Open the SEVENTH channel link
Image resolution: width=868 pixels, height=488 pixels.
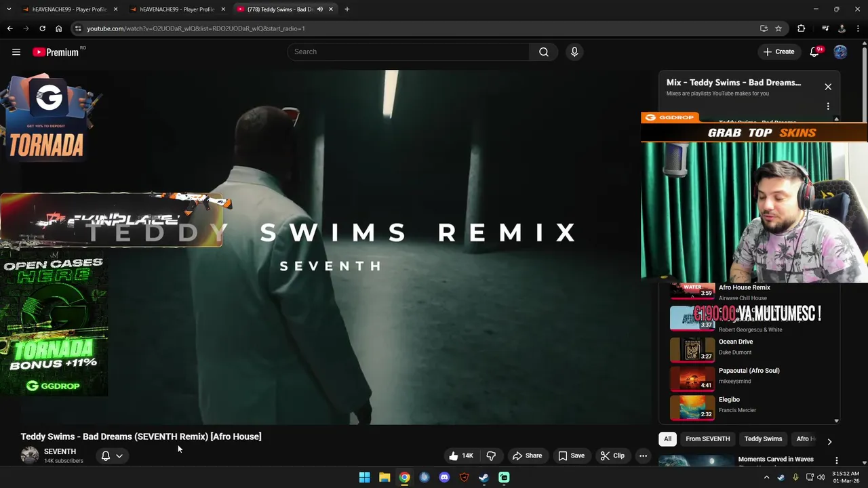60,451
